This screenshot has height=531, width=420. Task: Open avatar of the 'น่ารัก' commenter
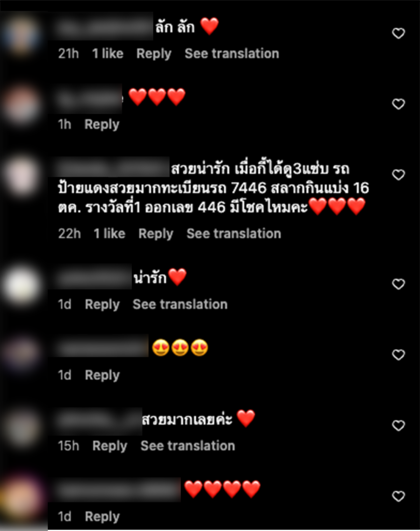click(x=21, y=285)
